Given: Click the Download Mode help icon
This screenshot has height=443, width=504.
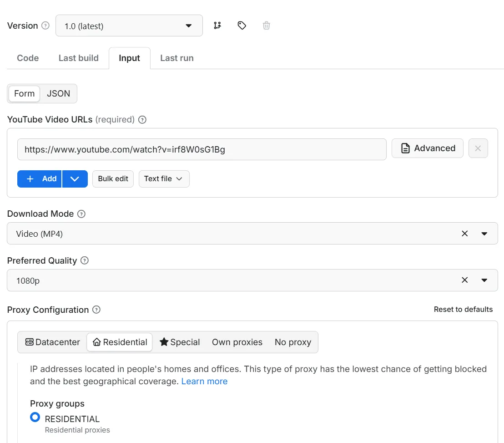Looking at the screenshot, I should tap(81, 214).
